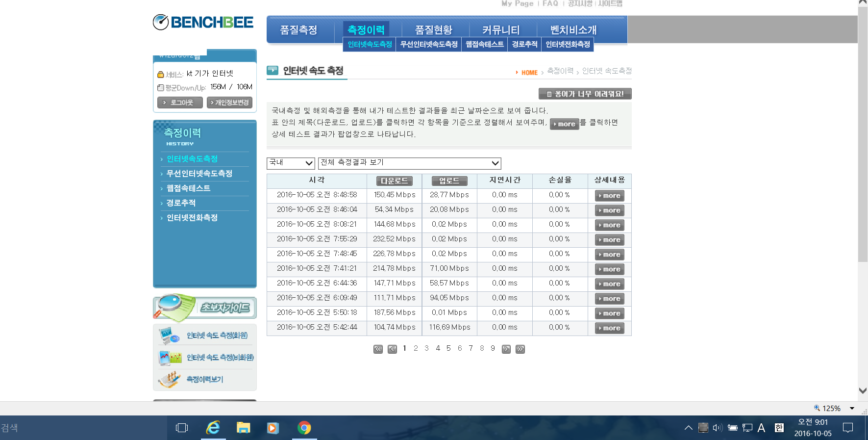868x440 pixels.
Task: Open the 초보자가이드 banner
Action: (205, 308)
